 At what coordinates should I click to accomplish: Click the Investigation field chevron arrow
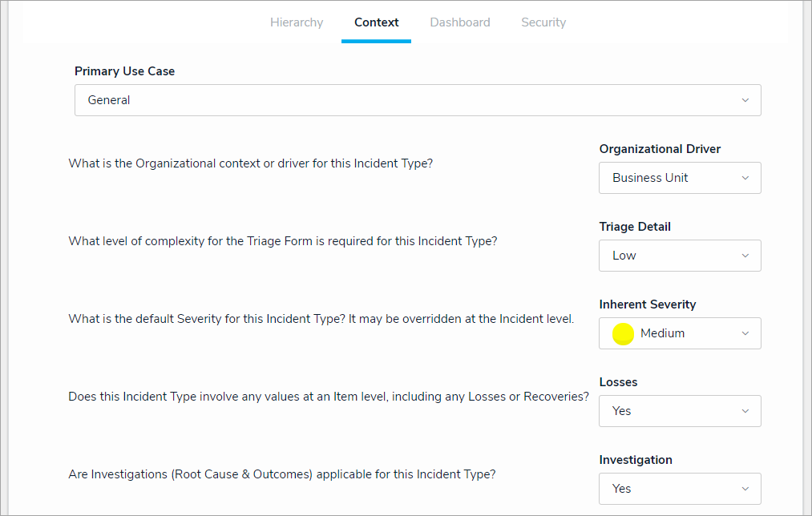(745, 489)
